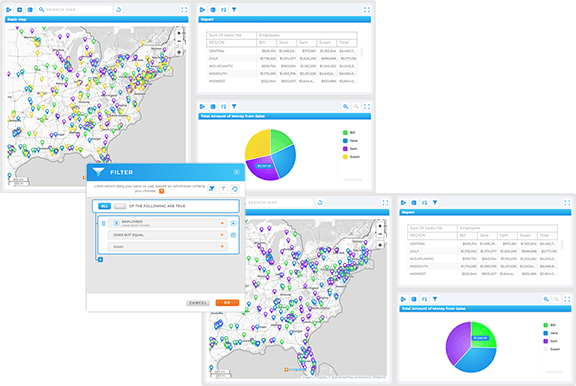Toggle Susan series in upper chart legend
The width and height of the screenshot is (576, 386).
[351, 157]
